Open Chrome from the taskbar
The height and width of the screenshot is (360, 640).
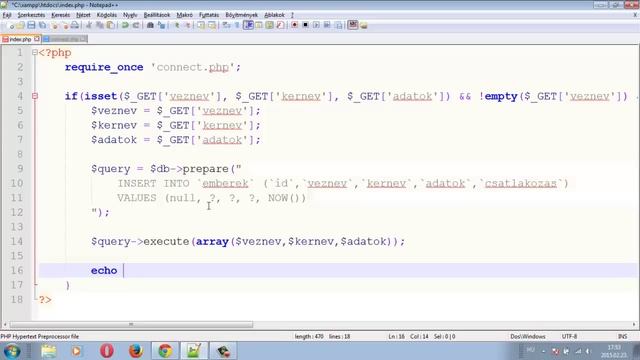pyautogui.click(x=165, y=351)
